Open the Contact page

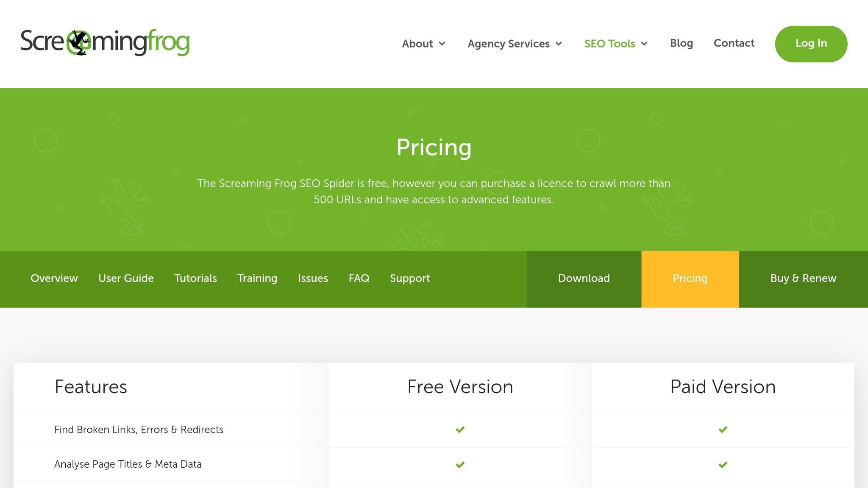coord(734,43)
